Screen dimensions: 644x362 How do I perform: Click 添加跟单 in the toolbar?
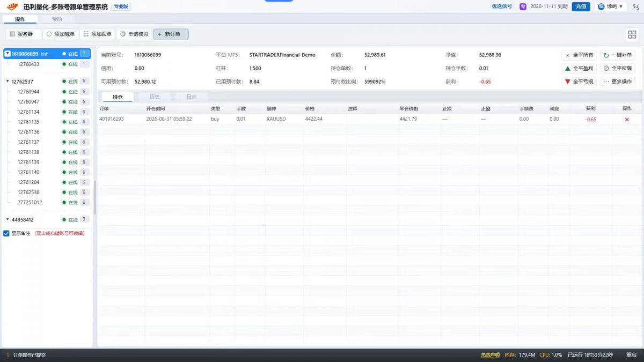pos(97,34)
